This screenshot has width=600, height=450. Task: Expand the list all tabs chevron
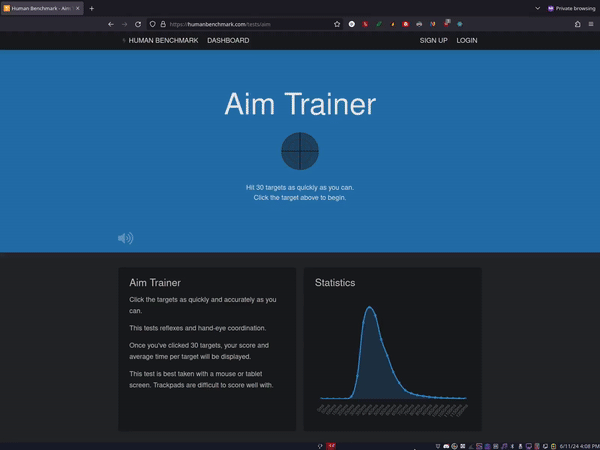(x=537, y=8)
